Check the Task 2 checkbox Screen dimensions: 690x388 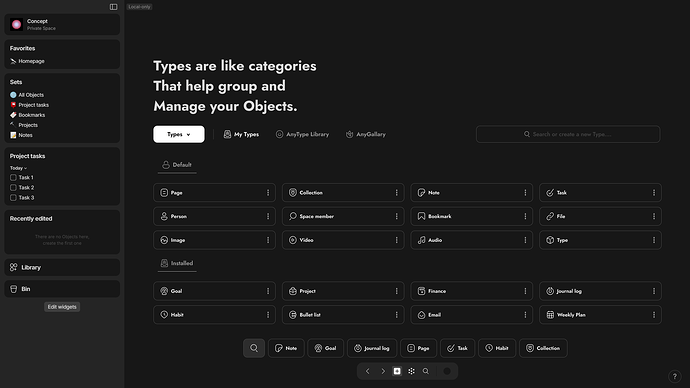point(13,188)
